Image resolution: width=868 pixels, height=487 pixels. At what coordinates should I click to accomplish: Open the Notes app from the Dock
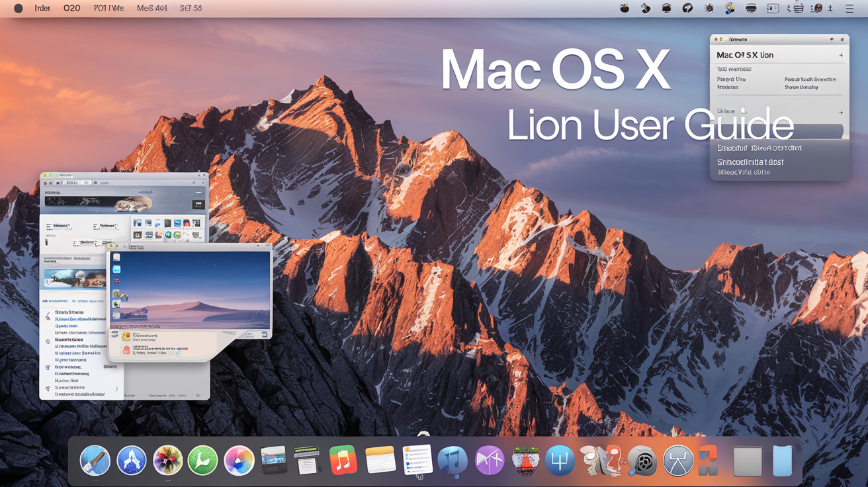coord(379,460)
